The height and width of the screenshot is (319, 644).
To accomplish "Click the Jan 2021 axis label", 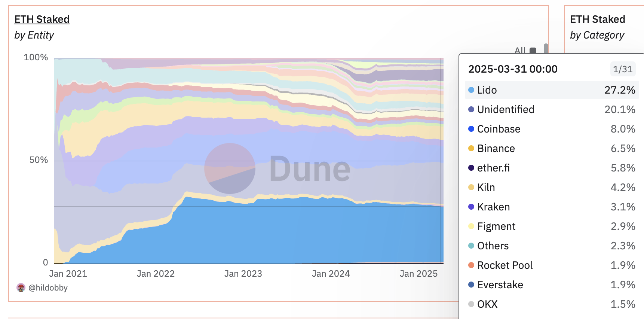I will (x=68, y=274).
